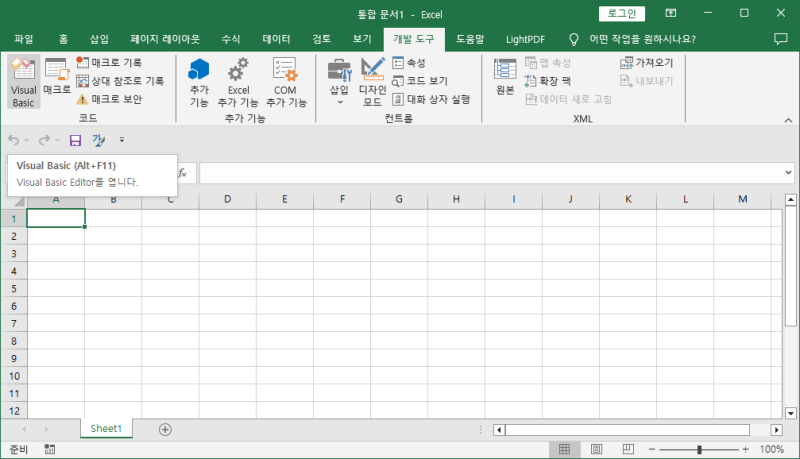
Task: Save the workbook with the floppy icon
Action: tap(76, 140)
